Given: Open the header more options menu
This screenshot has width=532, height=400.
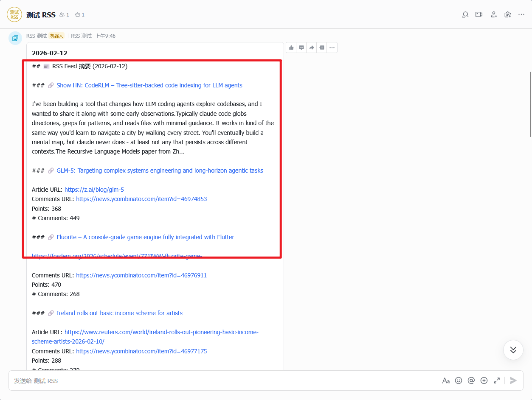Looking at the screenshot, I should click(521, 14).
